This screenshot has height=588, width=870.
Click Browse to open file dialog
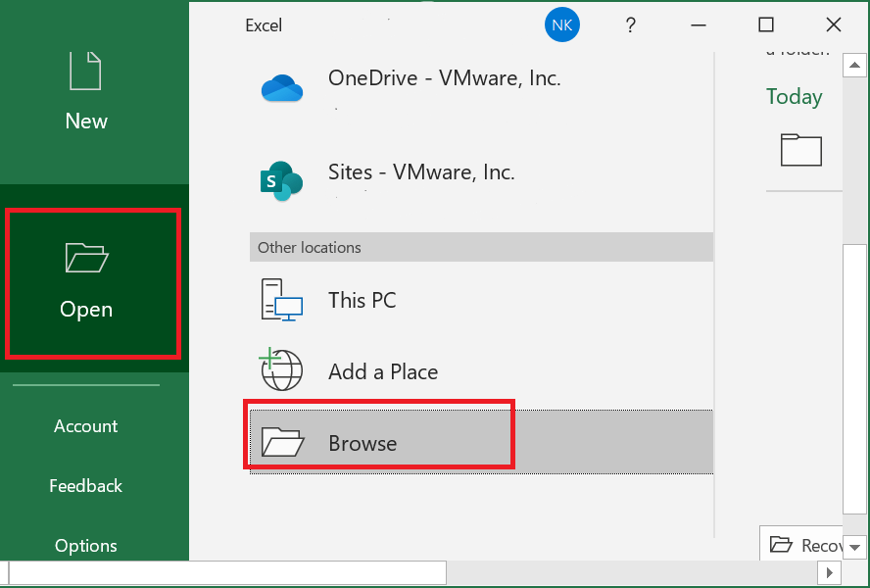coord(481,443)
